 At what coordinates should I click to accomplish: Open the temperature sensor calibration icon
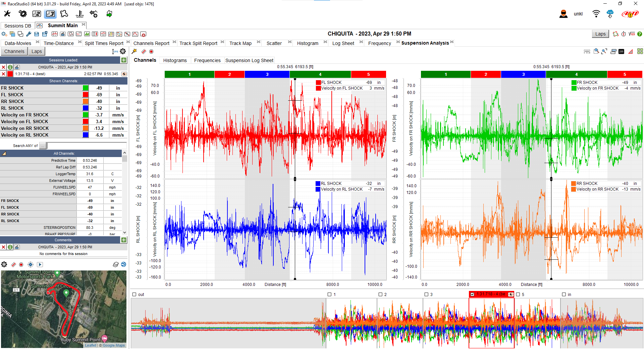(x=80, y=14)
